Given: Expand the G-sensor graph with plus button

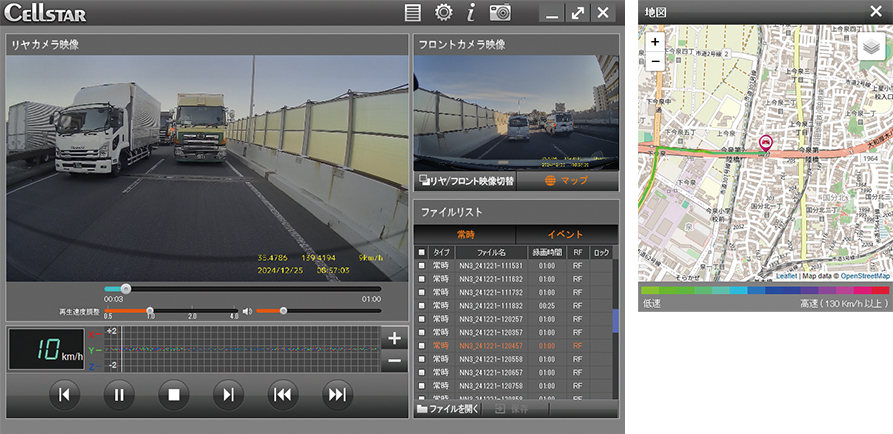Looking at the screenshot, I should click(x=394, y=338).
